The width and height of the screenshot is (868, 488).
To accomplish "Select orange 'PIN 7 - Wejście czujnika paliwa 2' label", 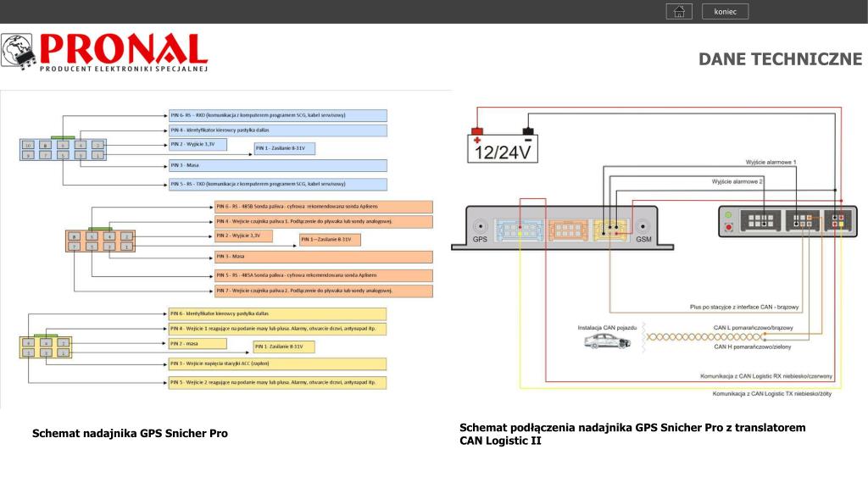I will coord(324,291).
